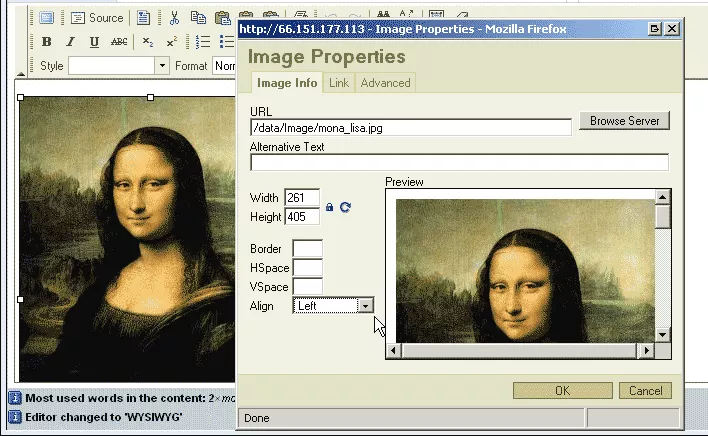Viewport: 708px width, 436px height.
Task: Switch to the Link tab
Action: click(339, 83)
